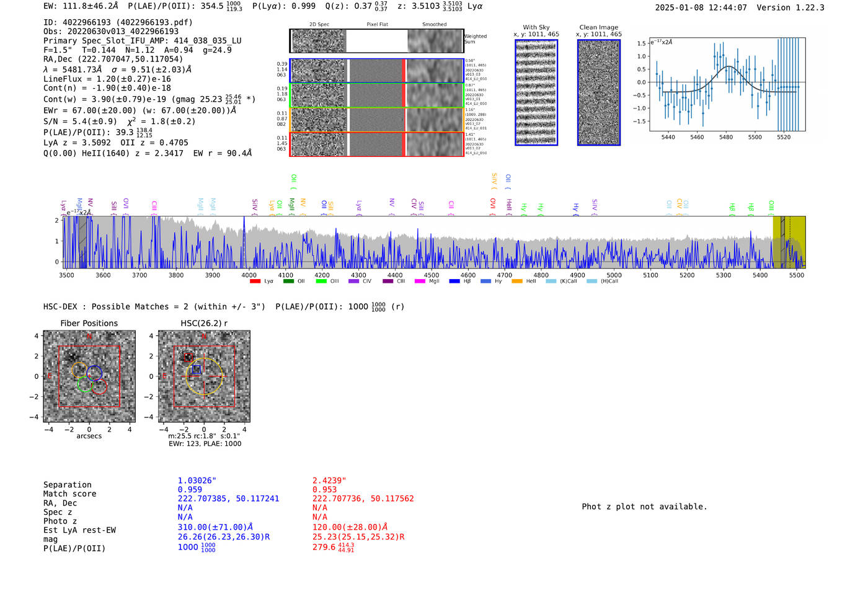
Task: Click the Hβ blue legend swatch
Action: point(454,282)
